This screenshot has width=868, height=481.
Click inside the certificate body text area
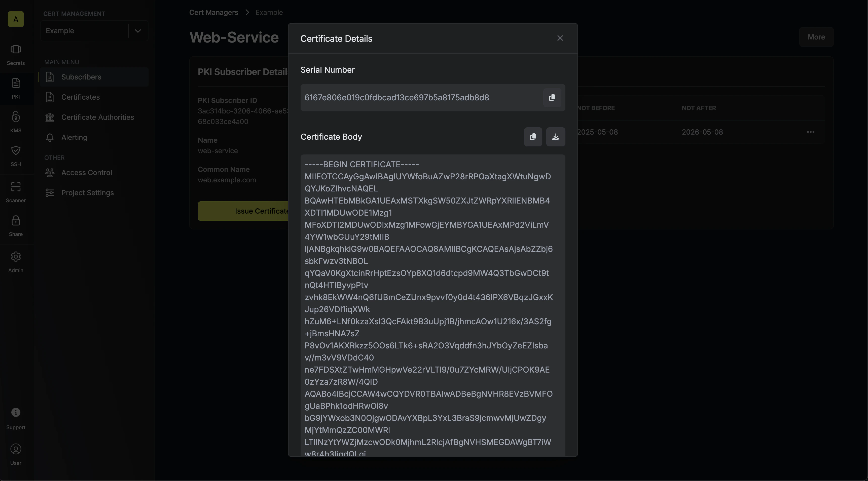click(433, 306)
